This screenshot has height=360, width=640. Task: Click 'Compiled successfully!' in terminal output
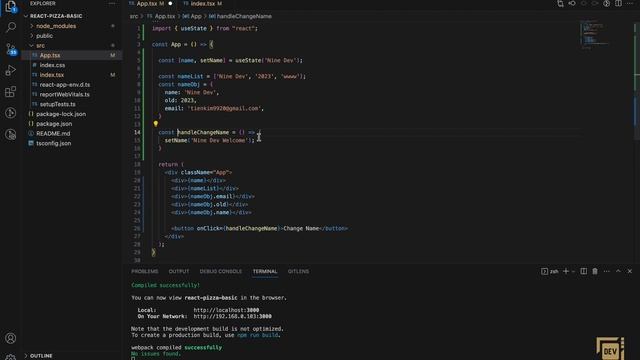165,285
